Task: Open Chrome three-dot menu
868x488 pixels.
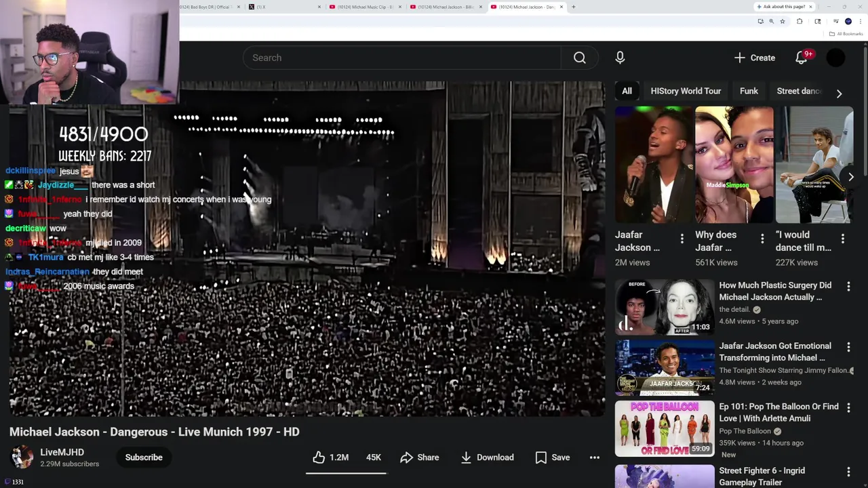Action: (860, 21)
